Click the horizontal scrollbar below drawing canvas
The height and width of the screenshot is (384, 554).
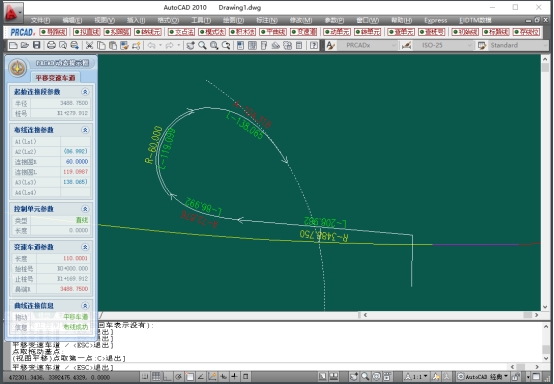point(450,315)
